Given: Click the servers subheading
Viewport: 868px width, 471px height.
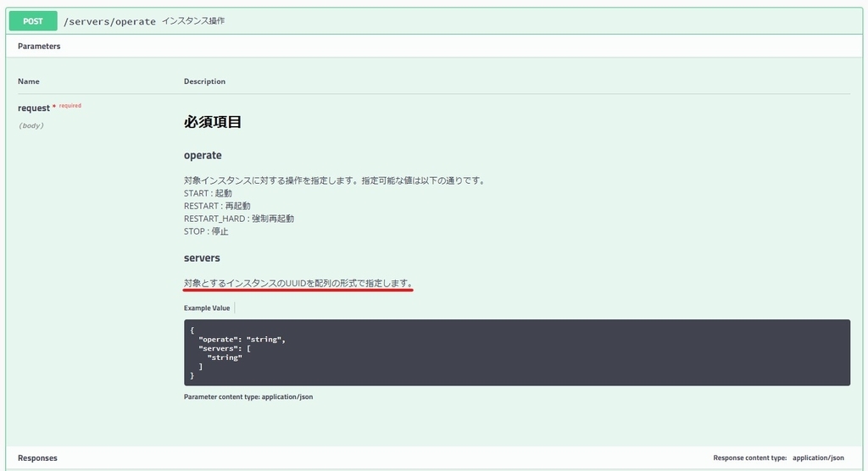Looking at the screenshot, I should pyautogui.click(x=202, y=258).
